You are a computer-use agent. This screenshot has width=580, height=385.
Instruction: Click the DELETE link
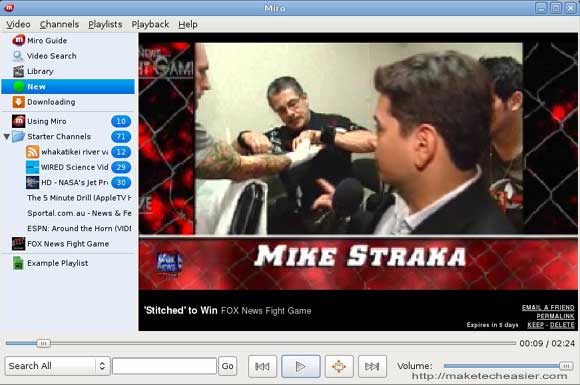[562, 325]
